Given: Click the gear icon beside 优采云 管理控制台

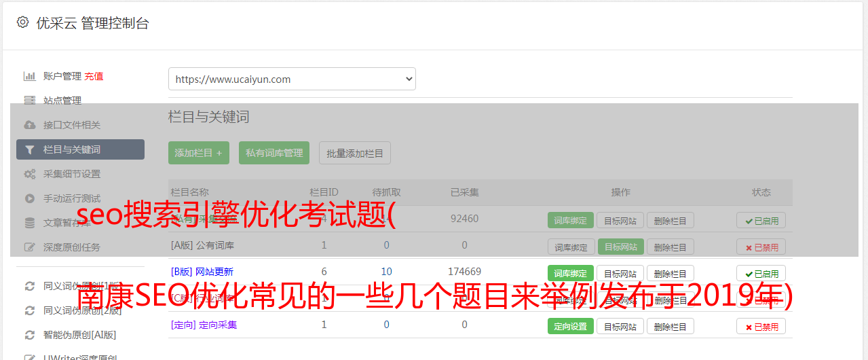Looking at the screenshot, I should tap(22, 22).
